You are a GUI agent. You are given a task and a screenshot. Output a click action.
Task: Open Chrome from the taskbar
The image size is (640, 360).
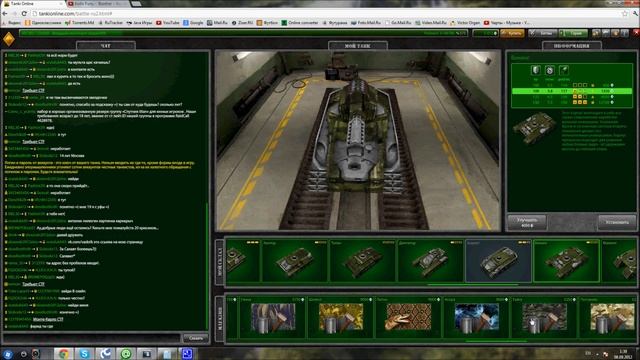pos(64,354)
